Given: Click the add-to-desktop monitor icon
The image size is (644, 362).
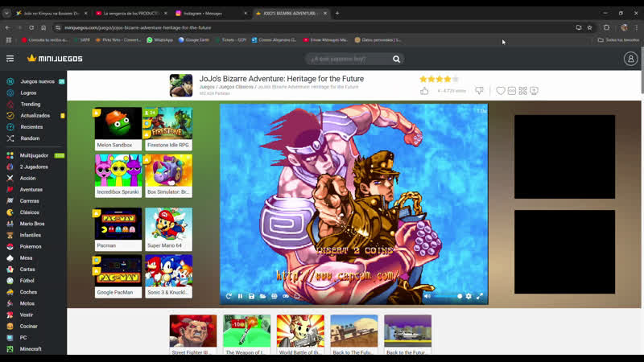Looking at the screenshot, I should click(534, 91).
